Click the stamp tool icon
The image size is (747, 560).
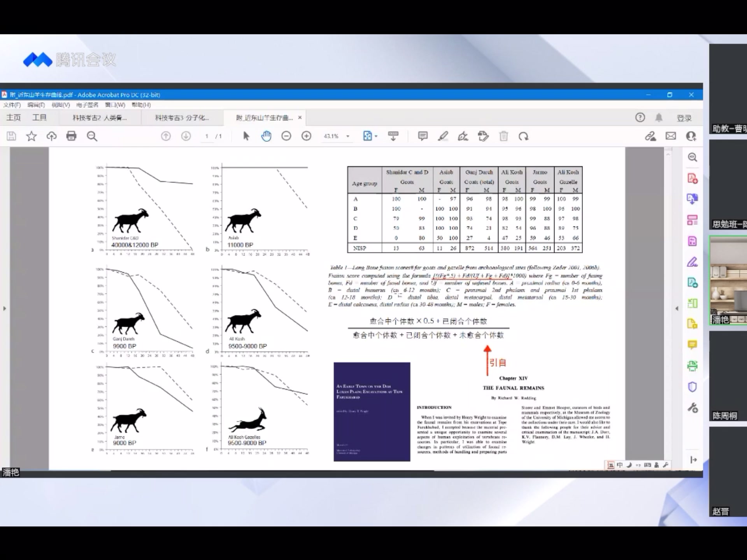point(483,136)
